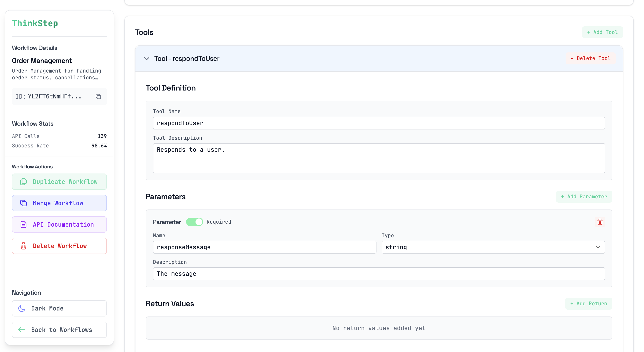Copy the workflow ID to clipboard
Image resolution: width=644 pixels, height=352 pixels.
(98, 96)
